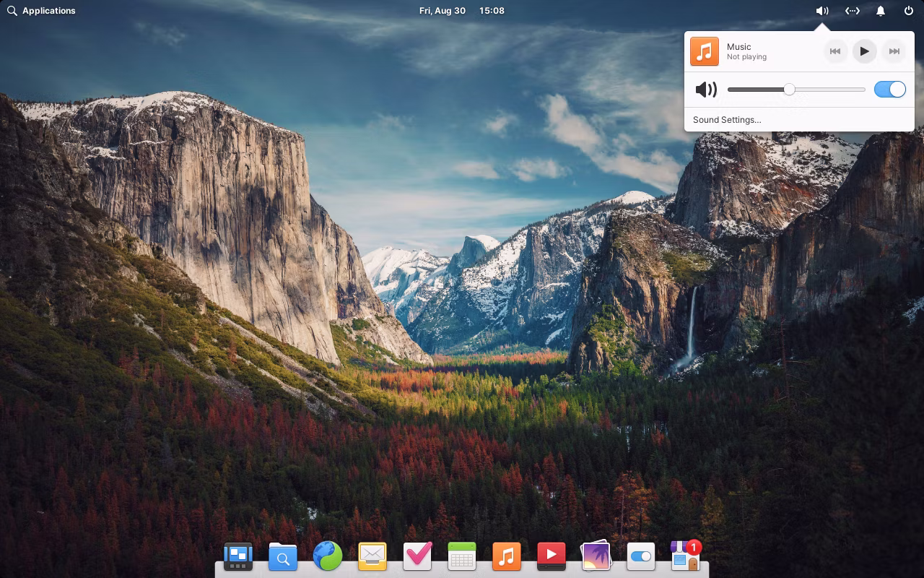Toggle the sound output switch off
This screenshot has height=578, width=924.
889,89
